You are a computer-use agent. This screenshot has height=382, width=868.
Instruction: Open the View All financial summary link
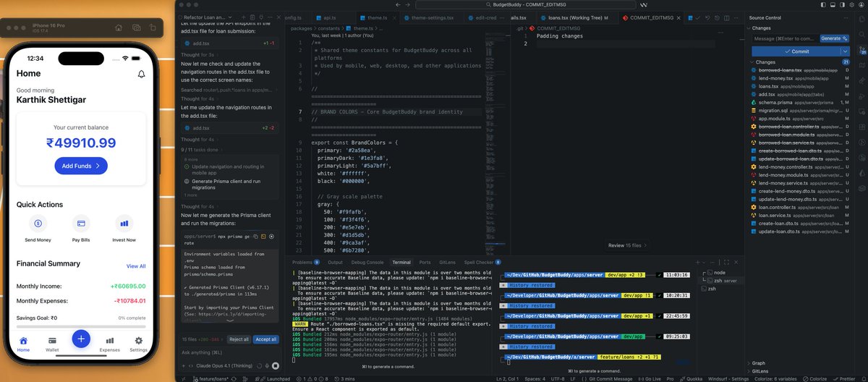click(136, 266)
